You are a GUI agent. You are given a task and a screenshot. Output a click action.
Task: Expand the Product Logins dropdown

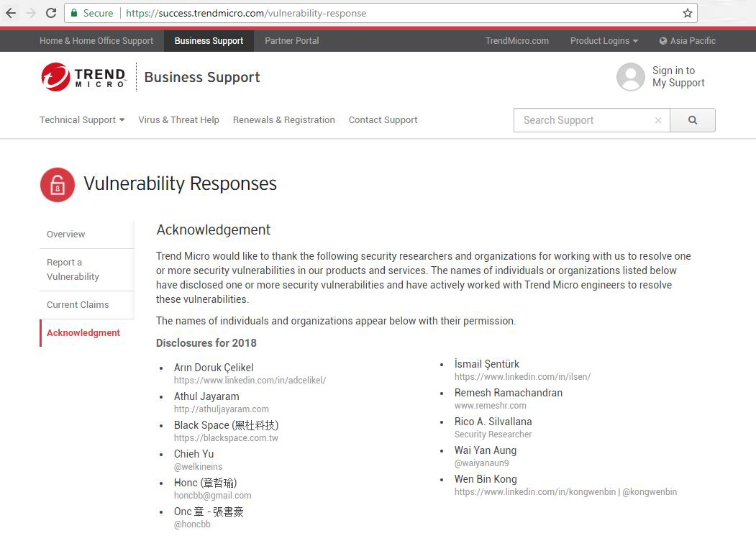tap(604, 41)
